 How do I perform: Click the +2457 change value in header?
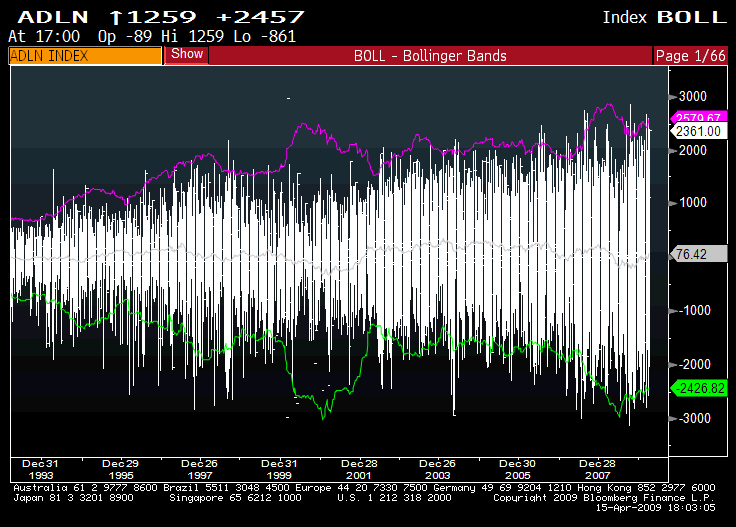[x=261, y=17]
